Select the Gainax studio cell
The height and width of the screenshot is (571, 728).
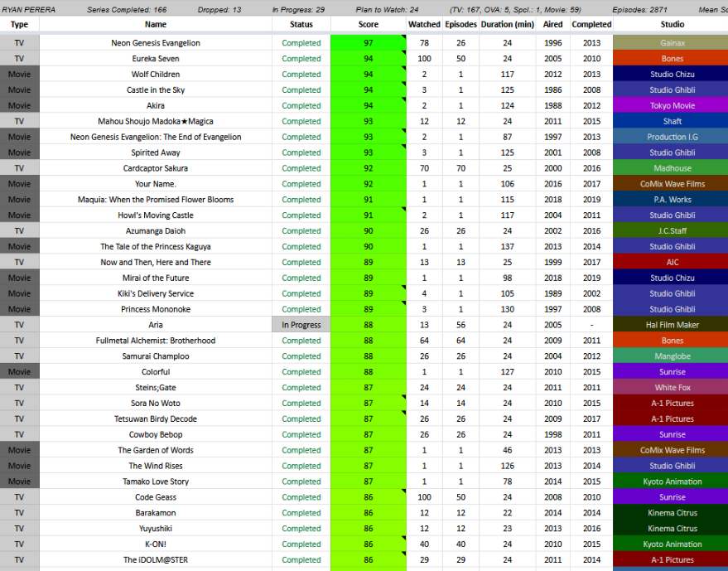673,43
